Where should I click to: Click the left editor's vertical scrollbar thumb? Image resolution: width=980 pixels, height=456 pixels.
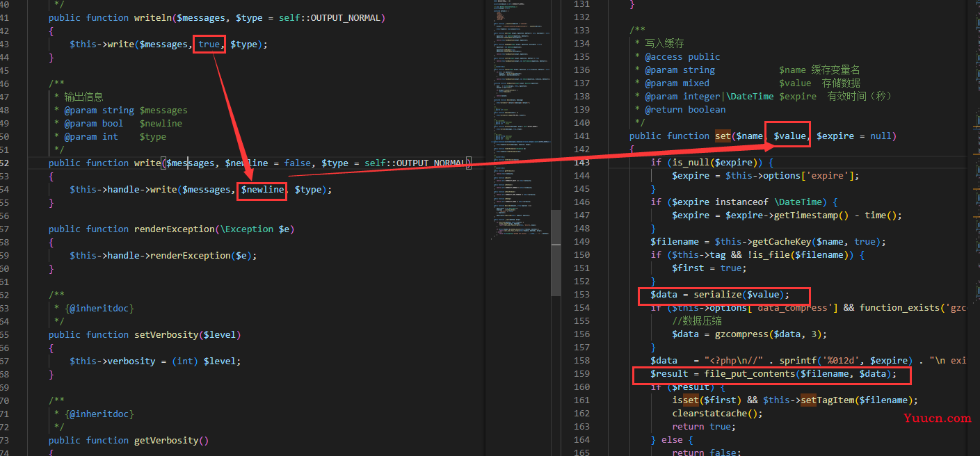[x=556, y=253]
